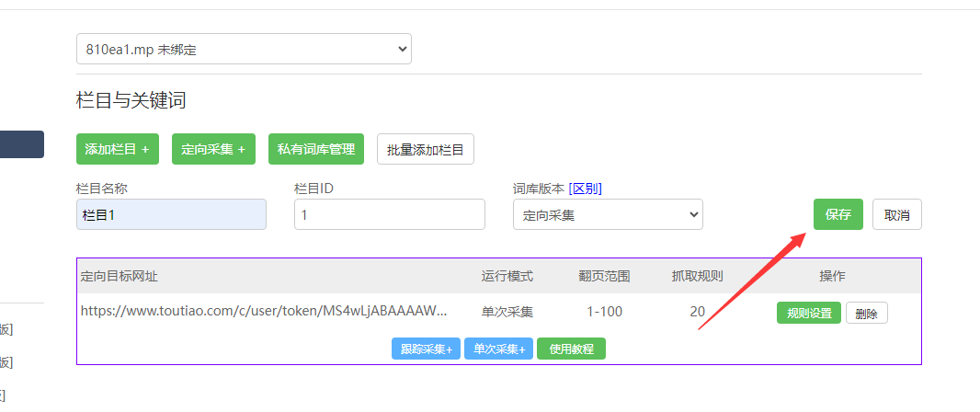Screen dimensions: 980x412
Task: Click the toutiao.com target URL in the table
Action: 264,312
